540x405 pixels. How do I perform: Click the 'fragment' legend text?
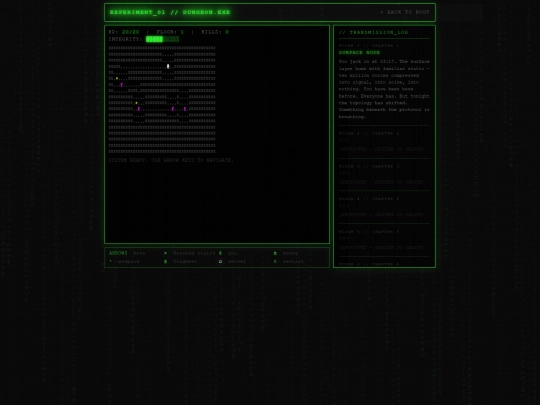tap(185, 261)
